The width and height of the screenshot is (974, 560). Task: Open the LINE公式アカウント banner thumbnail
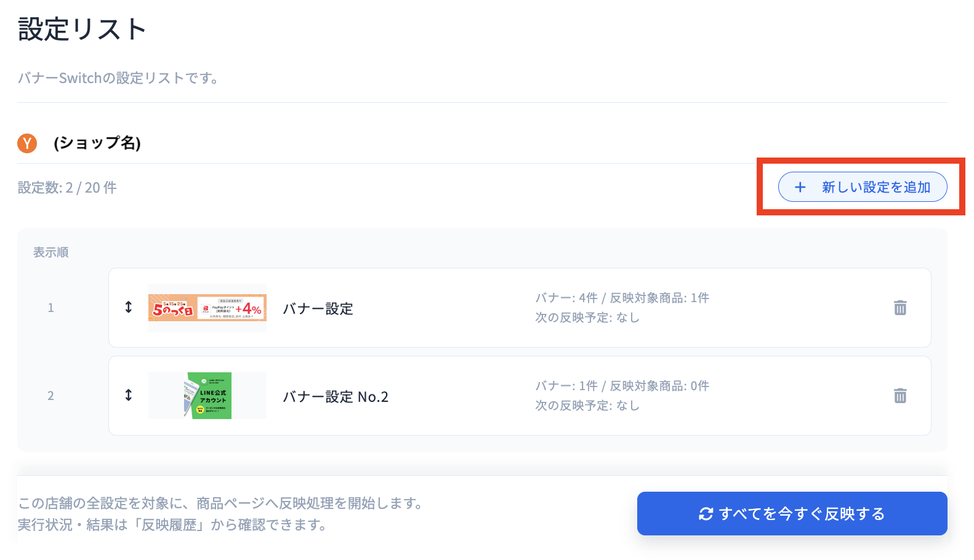tap(207, 396)
